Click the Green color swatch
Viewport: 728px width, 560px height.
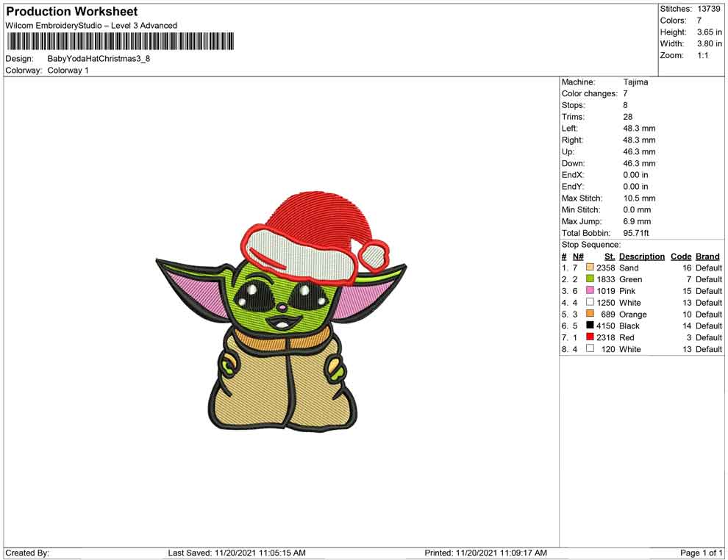click(x=590, y=279)
